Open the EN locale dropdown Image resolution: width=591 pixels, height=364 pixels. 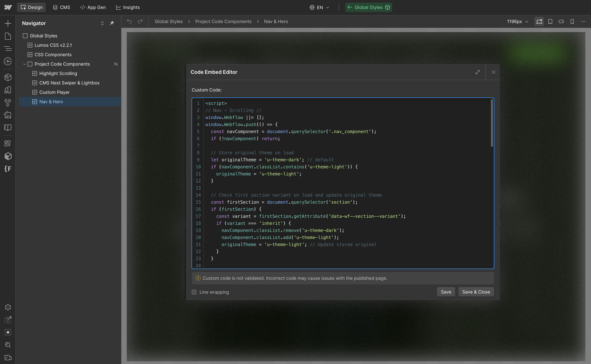pos(319,7)
